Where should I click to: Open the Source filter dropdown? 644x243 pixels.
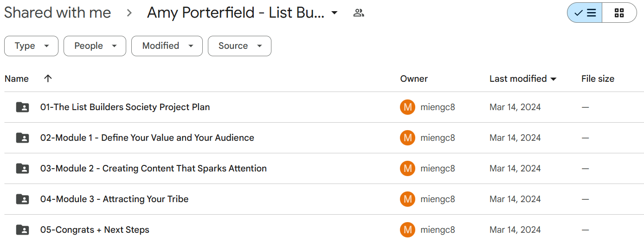coord(239,46)
